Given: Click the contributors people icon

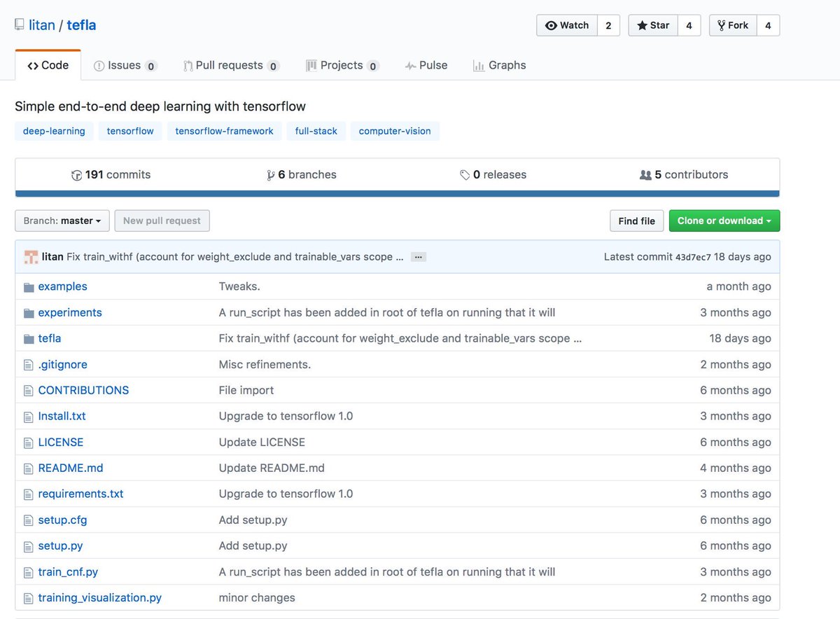Looking at the screenshot, I should point(645,175).
